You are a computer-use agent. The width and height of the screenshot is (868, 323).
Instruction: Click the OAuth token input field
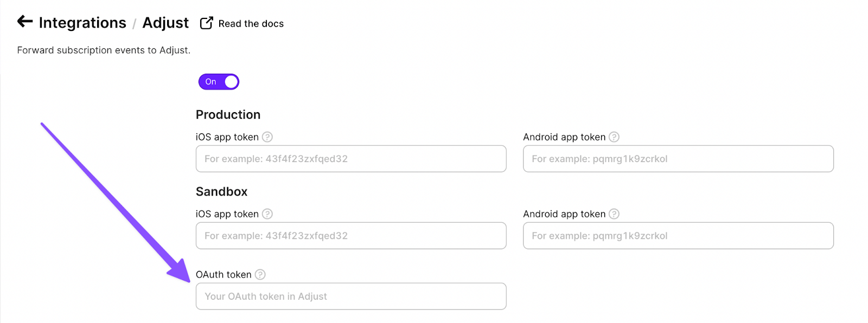coord(351,296)
